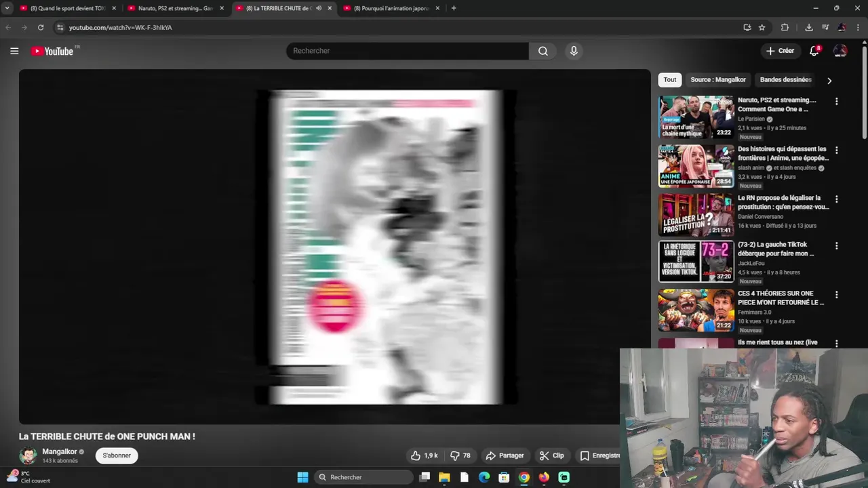Open options for Le RN propose video
The height and width of the screenshot is (488, 868).
point(836,199)
